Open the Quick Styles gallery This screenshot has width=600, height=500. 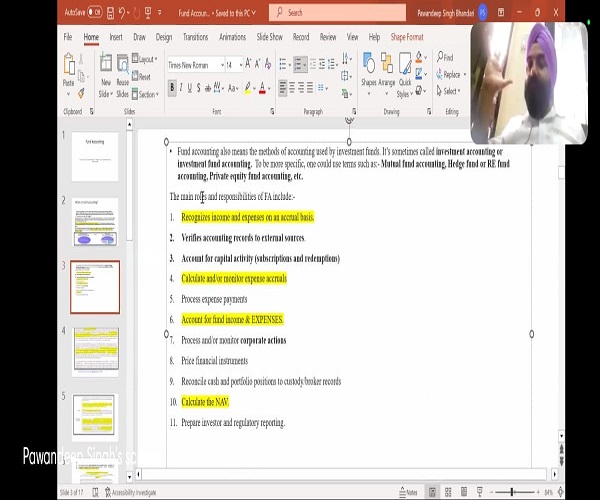(x=404, y=75)
